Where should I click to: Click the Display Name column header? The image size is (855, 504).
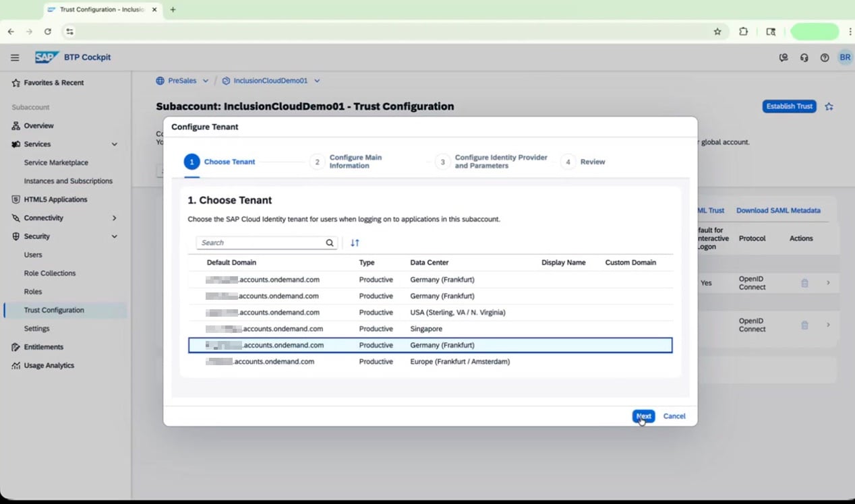563,263
